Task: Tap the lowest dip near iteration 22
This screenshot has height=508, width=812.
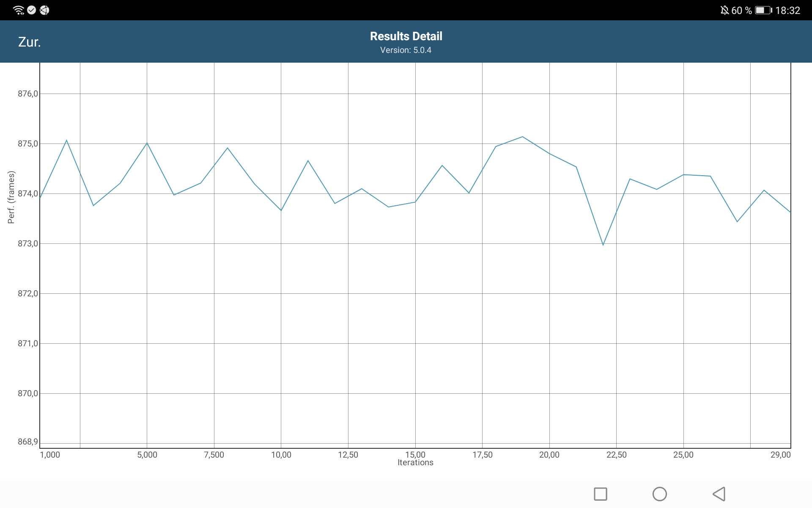Action: [603, 245]
